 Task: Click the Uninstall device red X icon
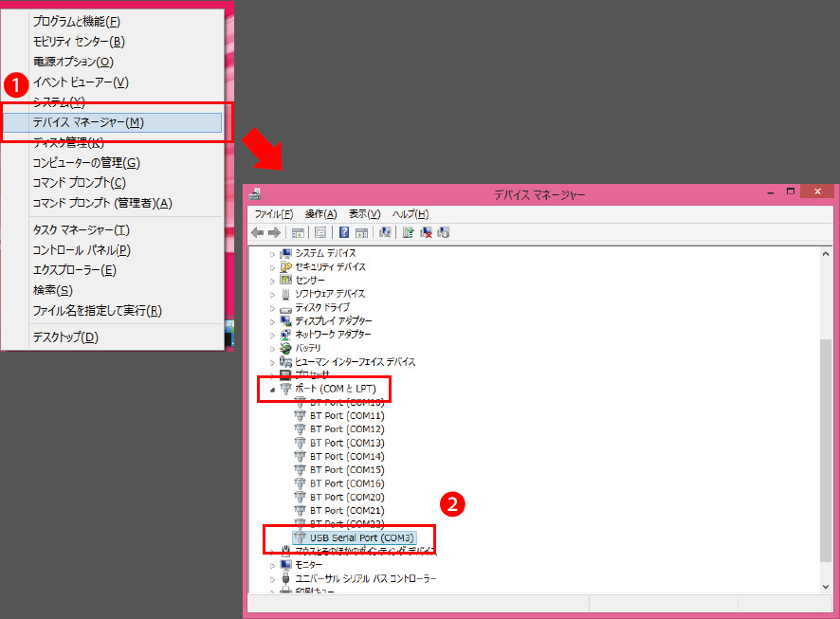point(426,232)
